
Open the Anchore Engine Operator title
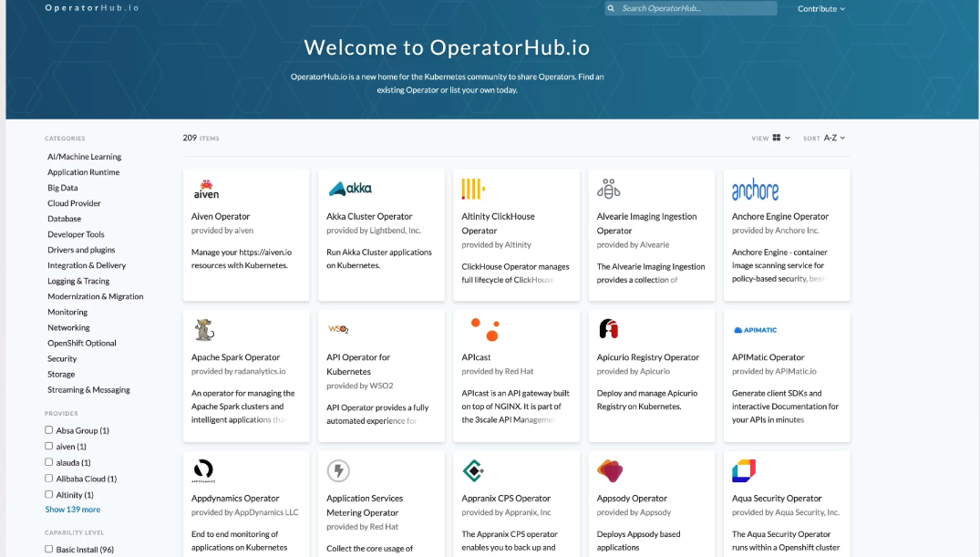780,216
